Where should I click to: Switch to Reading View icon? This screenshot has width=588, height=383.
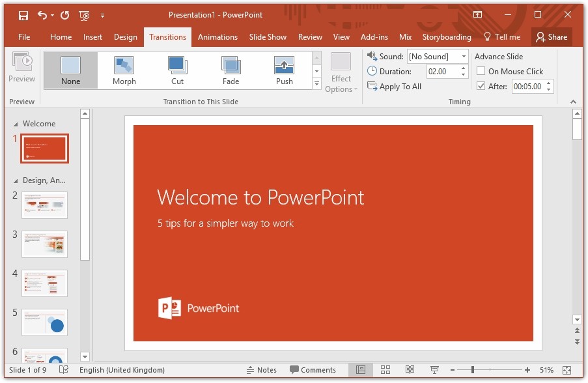click(x=410, y=370)
